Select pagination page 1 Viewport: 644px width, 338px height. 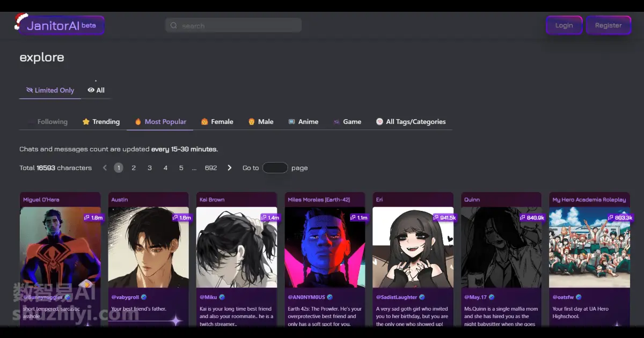pyautogui.click(x=119, y=168)
